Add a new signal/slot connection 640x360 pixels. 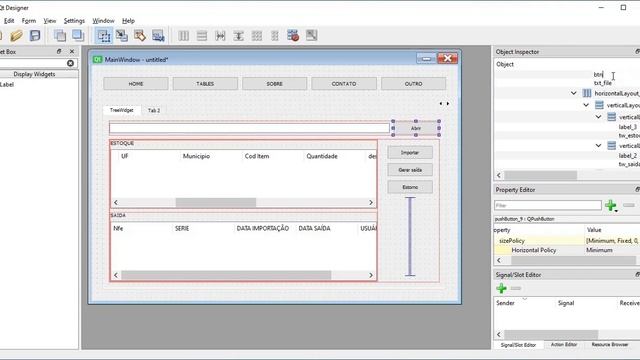[501, 289]
